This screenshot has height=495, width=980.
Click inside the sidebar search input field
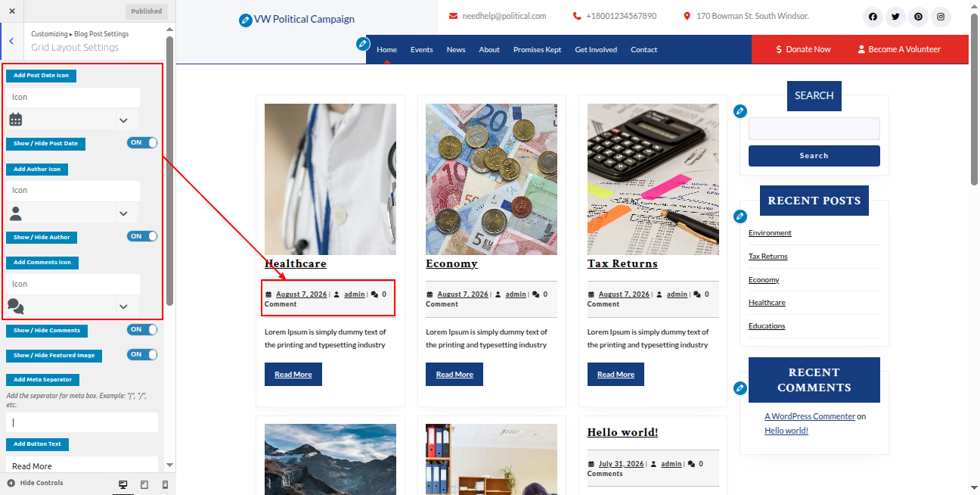click(x=814, y=129)
